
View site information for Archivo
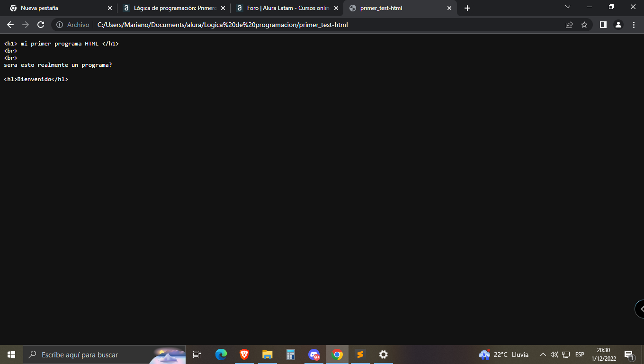click(73, 25)
